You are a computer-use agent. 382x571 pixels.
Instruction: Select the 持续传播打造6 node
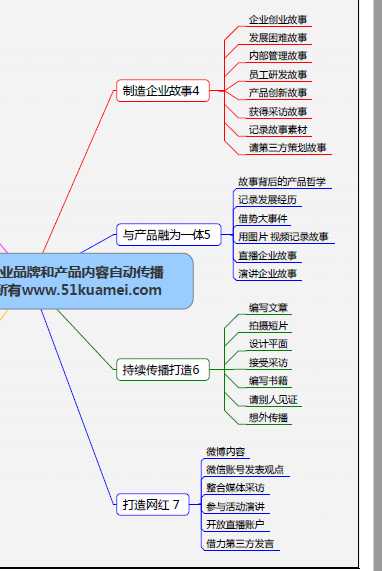tap(163, 370)
